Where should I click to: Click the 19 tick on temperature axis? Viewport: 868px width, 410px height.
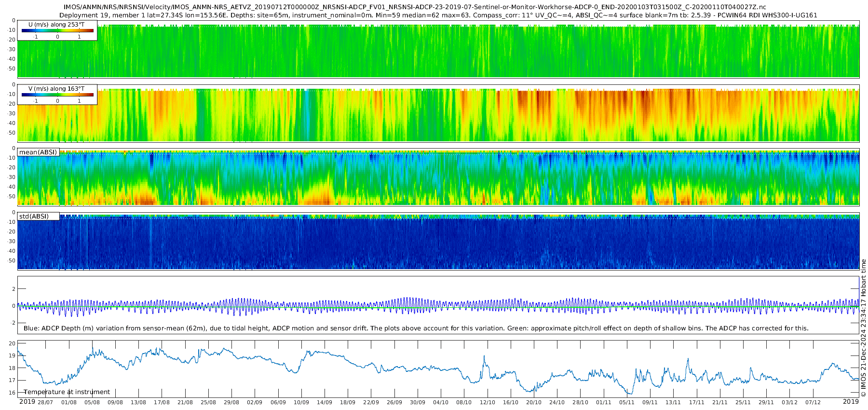12,356
